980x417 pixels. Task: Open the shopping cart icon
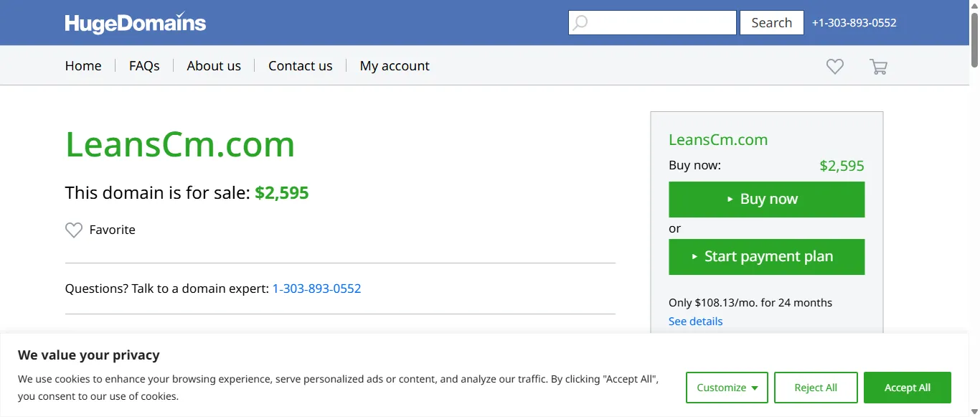coord(878,66)
